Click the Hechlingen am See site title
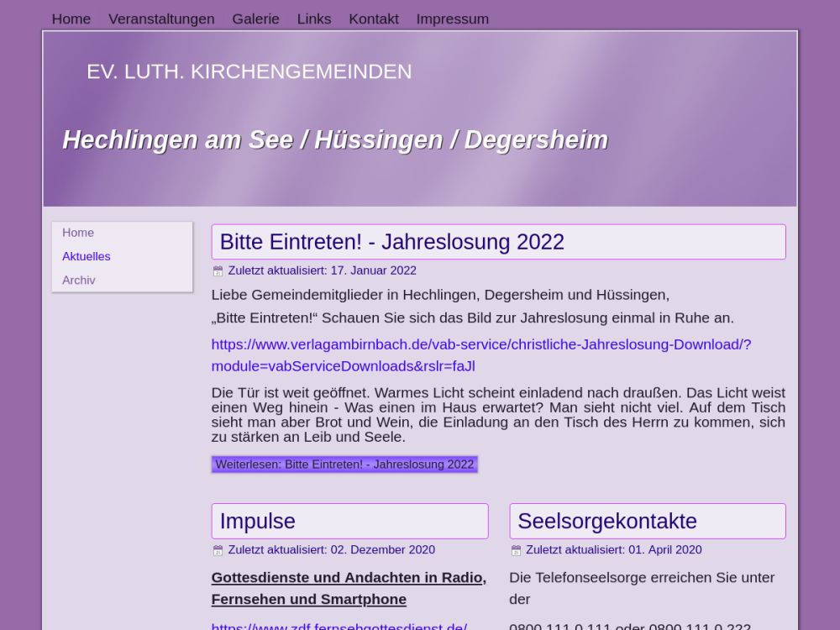 335,139
